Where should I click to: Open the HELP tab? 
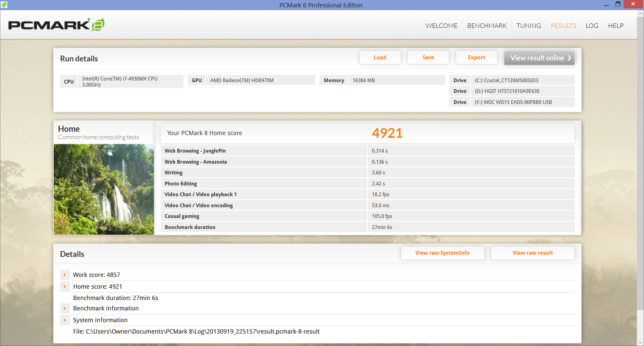[x=616, y=26]
